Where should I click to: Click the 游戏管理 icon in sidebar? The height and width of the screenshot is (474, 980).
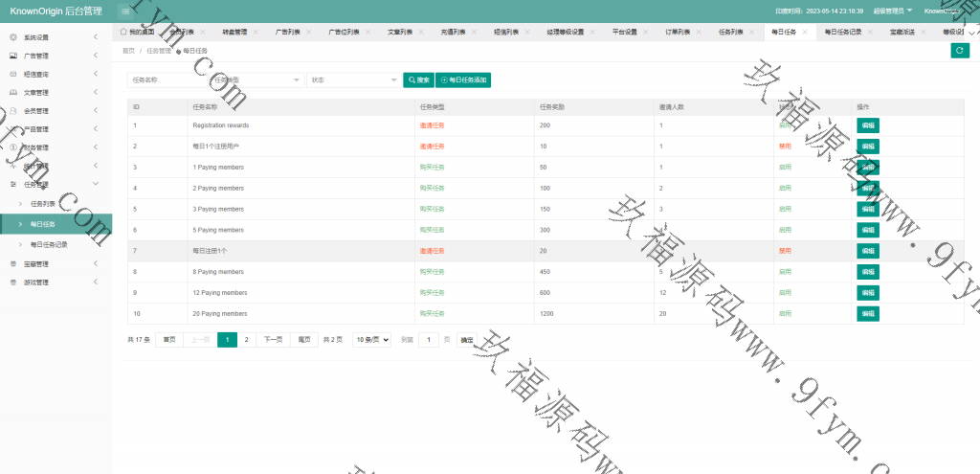13,282
